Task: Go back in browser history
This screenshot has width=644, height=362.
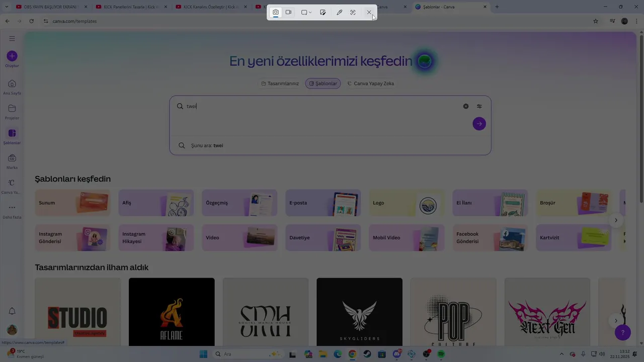Action: [7, 21]
